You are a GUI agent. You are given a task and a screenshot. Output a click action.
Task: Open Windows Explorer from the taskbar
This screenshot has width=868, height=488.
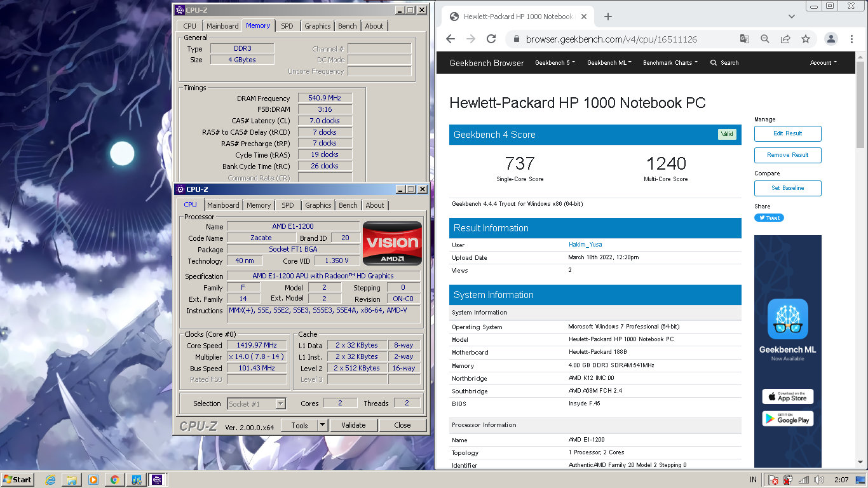coord(72,480)
